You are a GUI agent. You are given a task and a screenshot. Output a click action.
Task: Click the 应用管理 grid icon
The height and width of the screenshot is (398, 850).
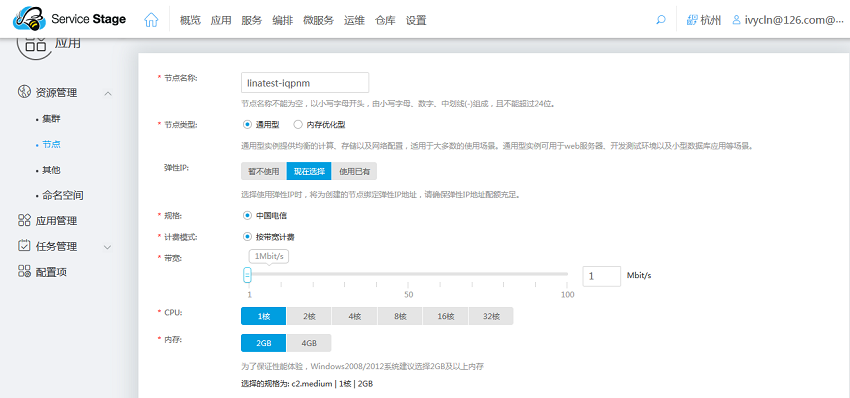[24, 220]
